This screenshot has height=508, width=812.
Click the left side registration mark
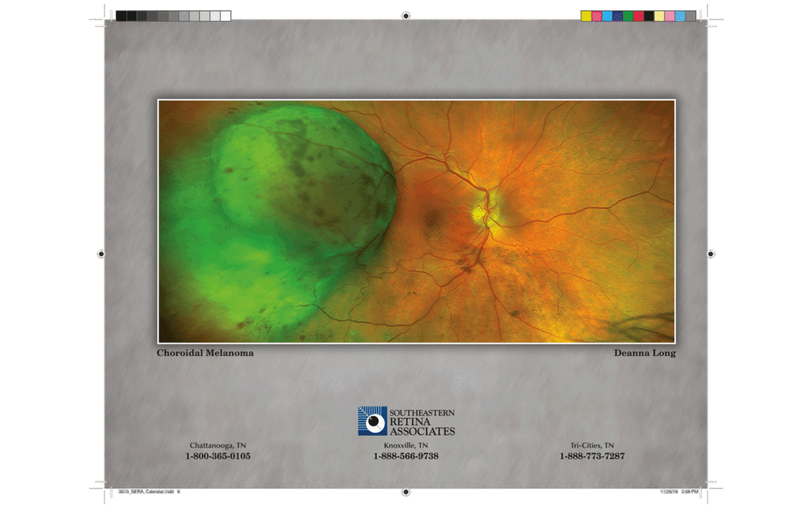pyautogui.click(x=101, y=254)
